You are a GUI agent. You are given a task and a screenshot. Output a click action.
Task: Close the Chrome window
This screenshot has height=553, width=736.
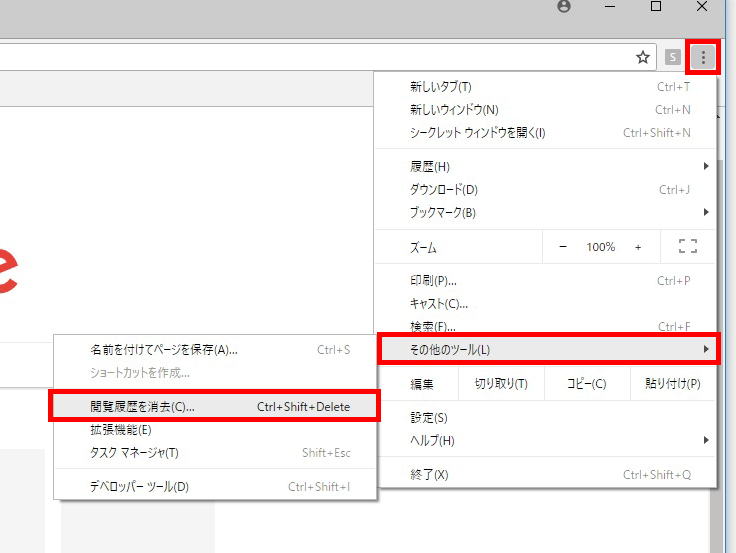[x=702, y=7]
